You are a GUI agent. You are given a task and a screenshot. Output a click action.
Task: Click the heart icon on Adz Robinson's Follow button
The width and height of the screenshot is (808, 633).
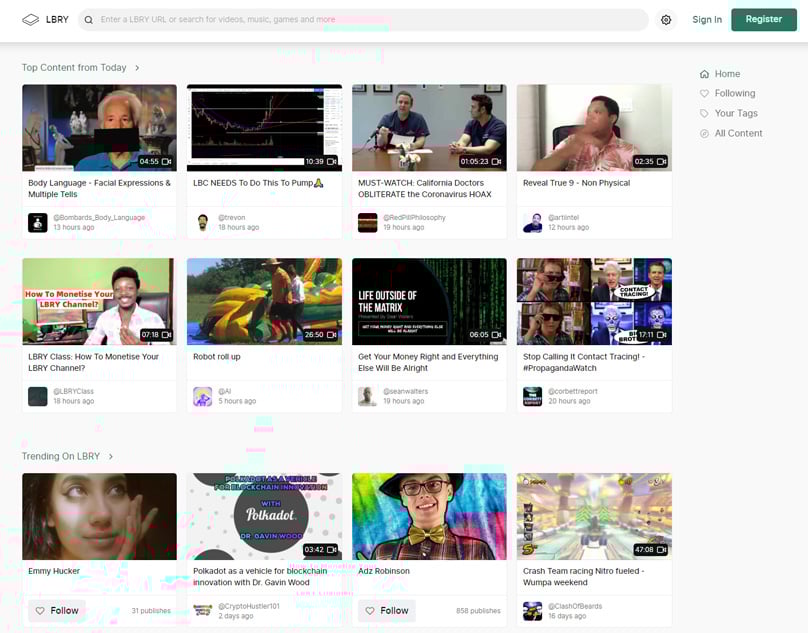tap(369, 611)
